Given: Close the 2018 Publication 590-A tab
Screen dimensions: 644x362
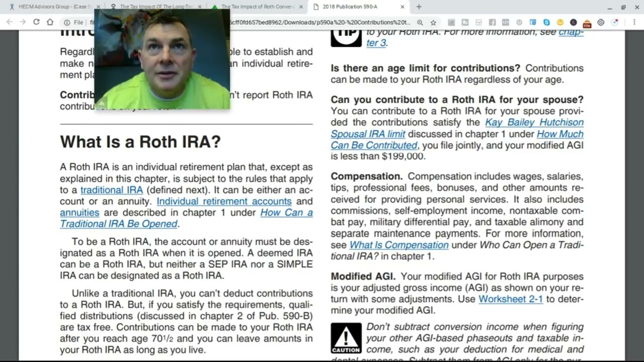Looking at the screenshot, I should coord(403,7).
